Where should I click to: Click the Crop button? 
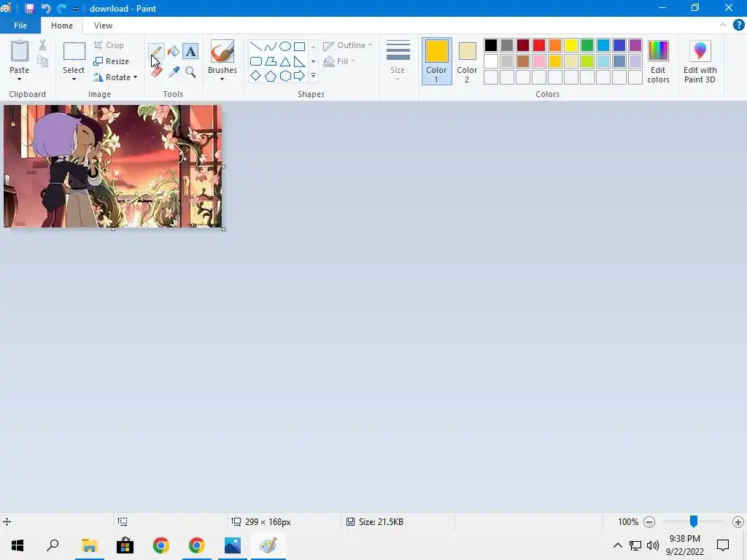pos(109,45)
